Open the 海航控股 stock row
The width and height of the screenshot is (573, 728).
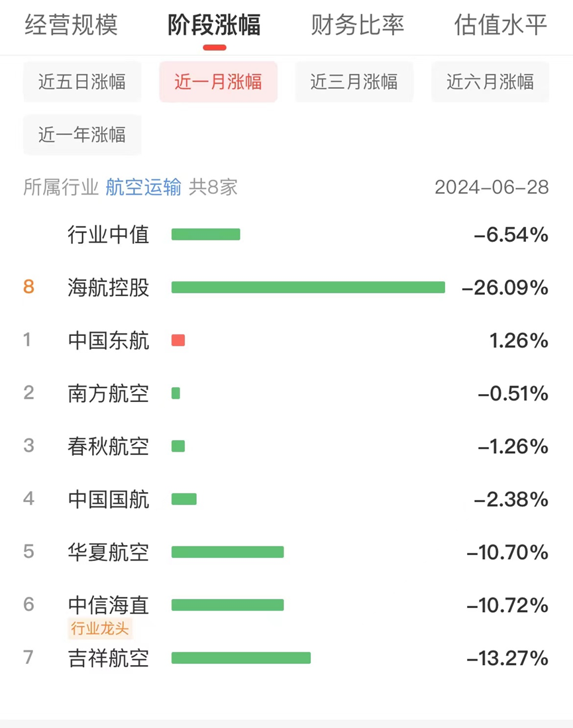pos(109,287)
